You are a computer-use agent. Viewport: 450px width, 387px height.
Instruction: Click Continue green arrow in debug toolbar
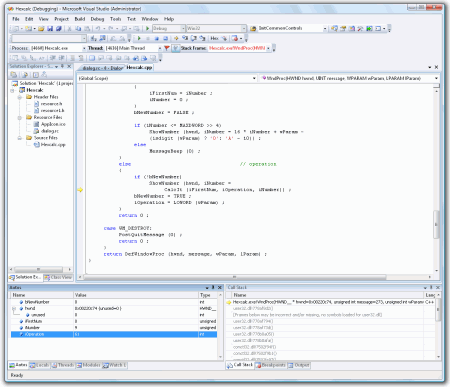(139, 38)
